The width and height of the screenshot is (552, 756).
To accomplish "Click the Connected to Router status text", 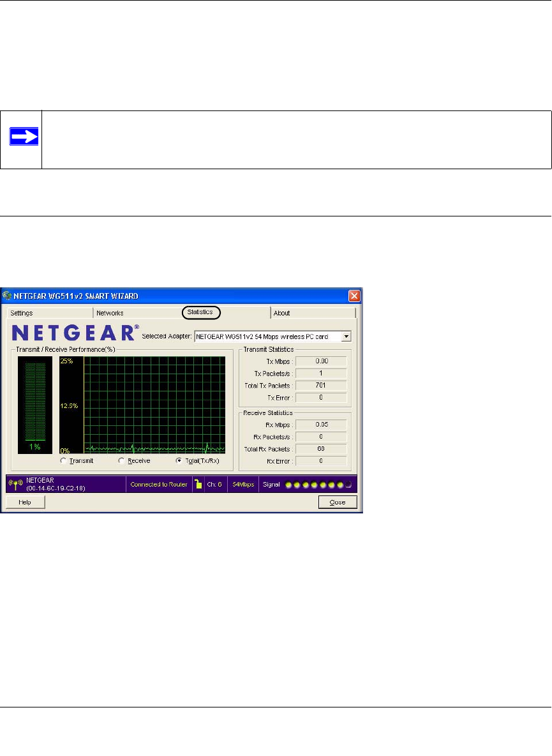I will [x=159, y=485].
